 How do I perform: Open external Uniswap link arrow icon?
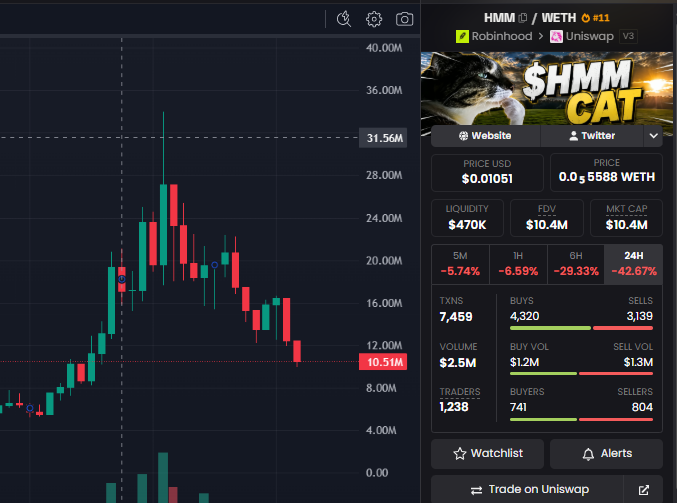[x=643, y=490]
